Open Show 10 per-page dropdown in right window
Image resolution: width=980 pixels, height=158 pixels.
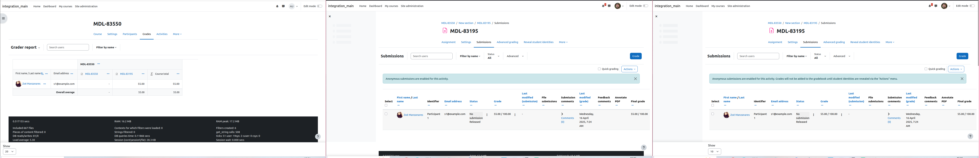[x=714, y=152]
